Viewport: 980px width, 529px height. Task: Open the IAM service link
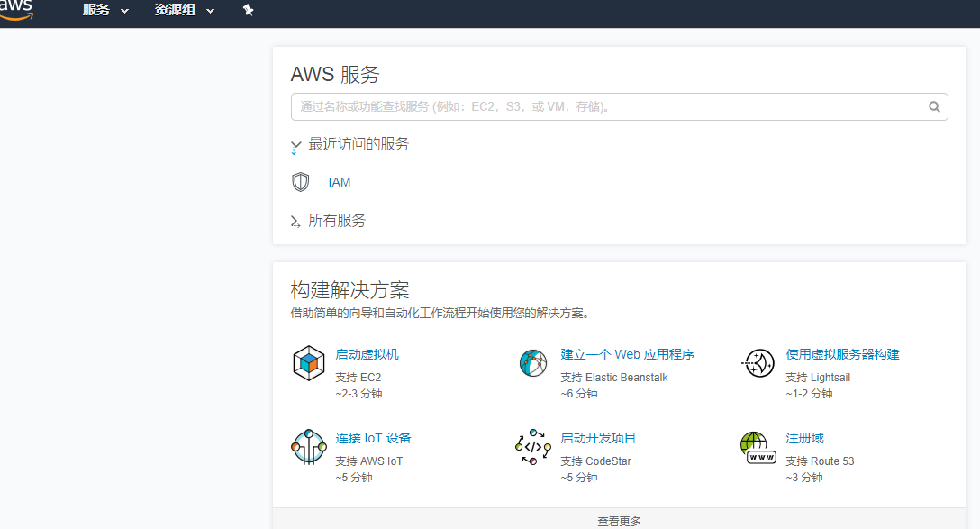click(x=340, y=183)
